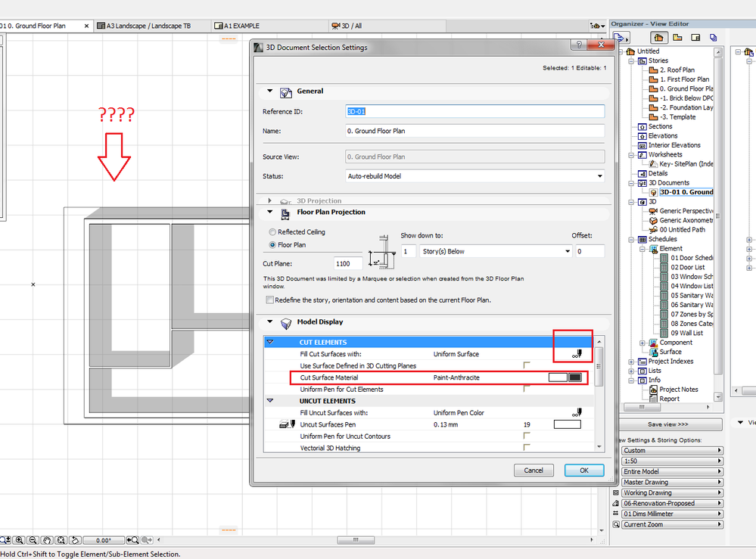The height and width of the screenshot is (559, 756).
Task: Open Layout Book icon in Organizer
Action: click(x=695, y=38)
